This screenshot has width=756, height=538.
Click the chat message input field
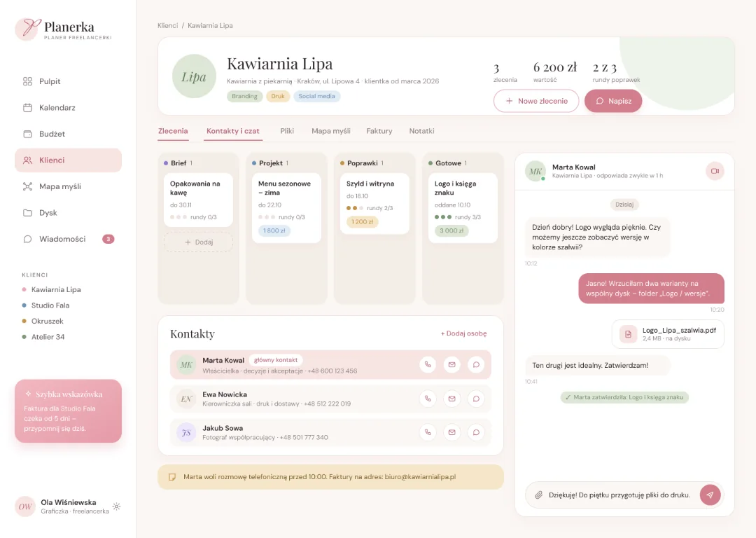tap(619, 495)
